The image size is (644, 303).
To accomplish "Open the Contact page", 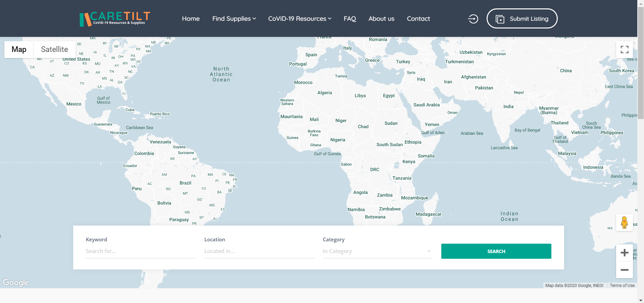I will coord(418,19).
